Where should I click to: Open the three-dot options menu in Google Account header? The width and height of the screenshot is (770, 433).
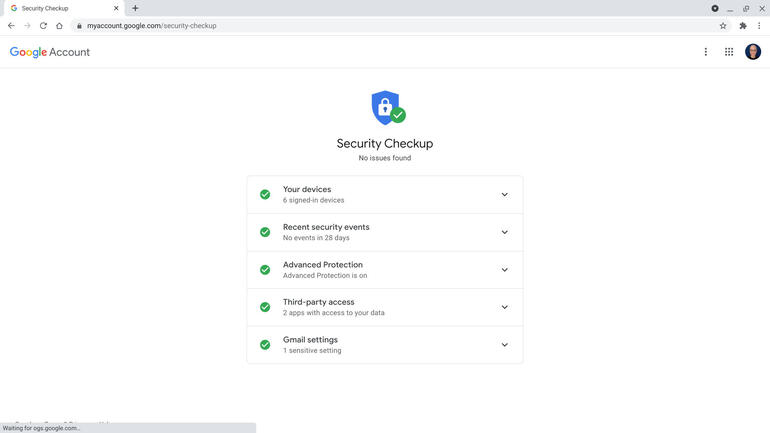point(705,52)
